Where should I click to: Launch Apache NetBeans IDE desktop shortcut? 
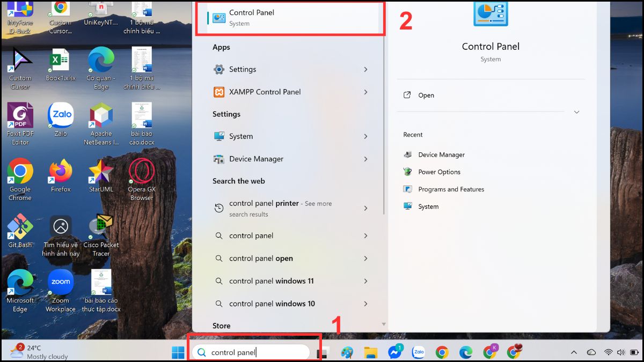101,123
